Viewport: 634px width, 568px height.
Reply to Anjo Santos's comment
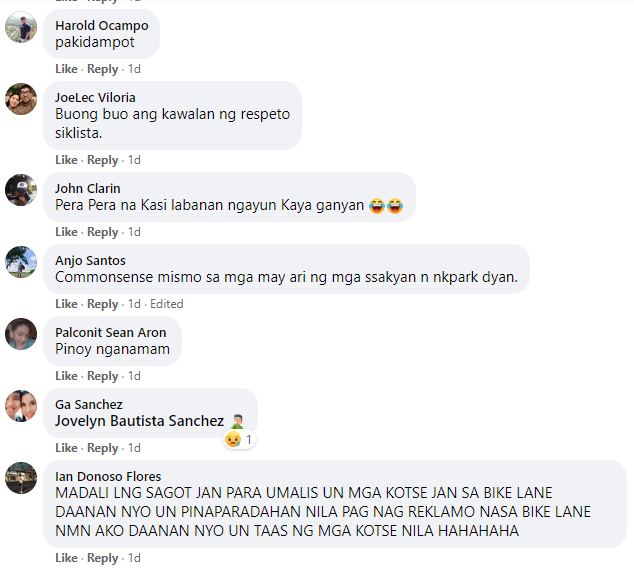(x=103, y=304)
